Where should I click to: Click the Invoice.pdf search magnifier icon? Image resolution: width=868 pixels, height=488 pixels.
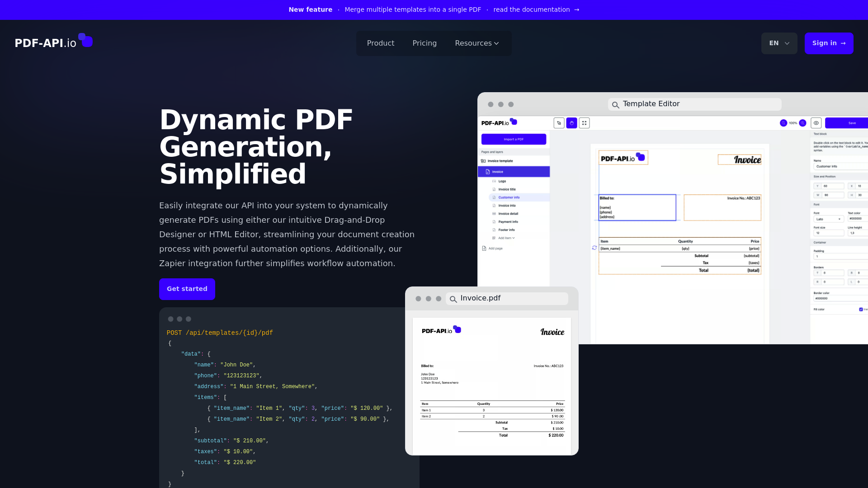pyautogui.click(x=453, y=299)
